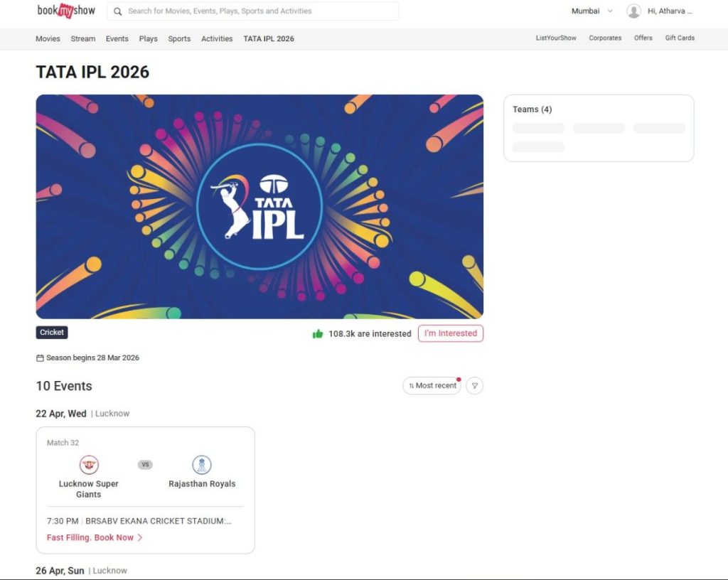This screenshot has width=728, height=580.
Task: Click the calendar icon beside season start date
Action: tap(40, 358)
